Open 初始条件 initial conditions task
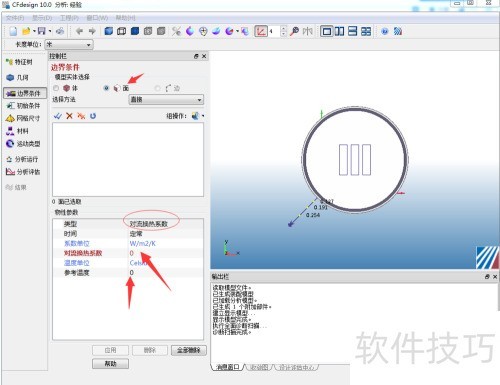500x385 pixels. (x=23, y=106)
